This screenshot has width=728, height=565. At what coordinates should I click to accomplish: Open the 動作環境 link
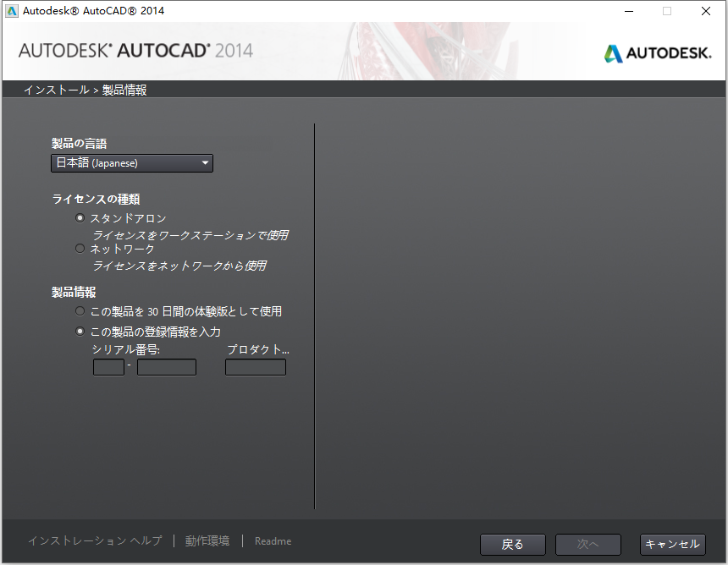pos(207,540)
